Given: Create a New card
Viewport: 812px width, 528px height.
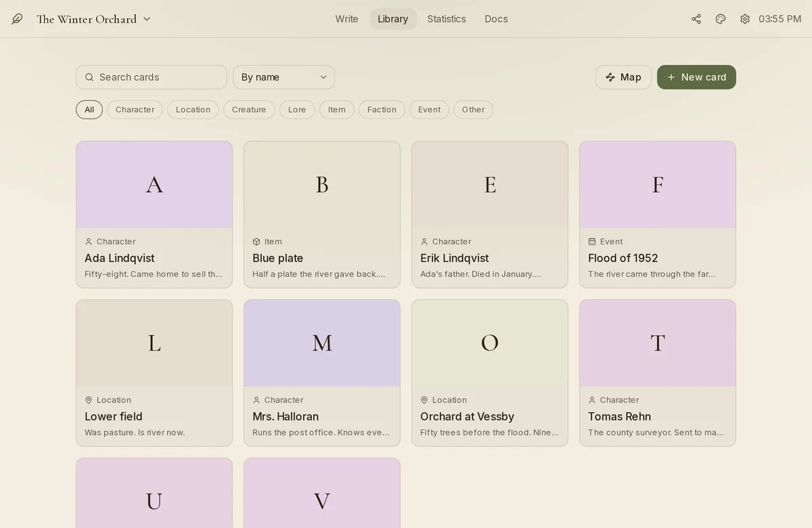Looking at the screenshot, I should pyautogui.click(x=696, y=77).
